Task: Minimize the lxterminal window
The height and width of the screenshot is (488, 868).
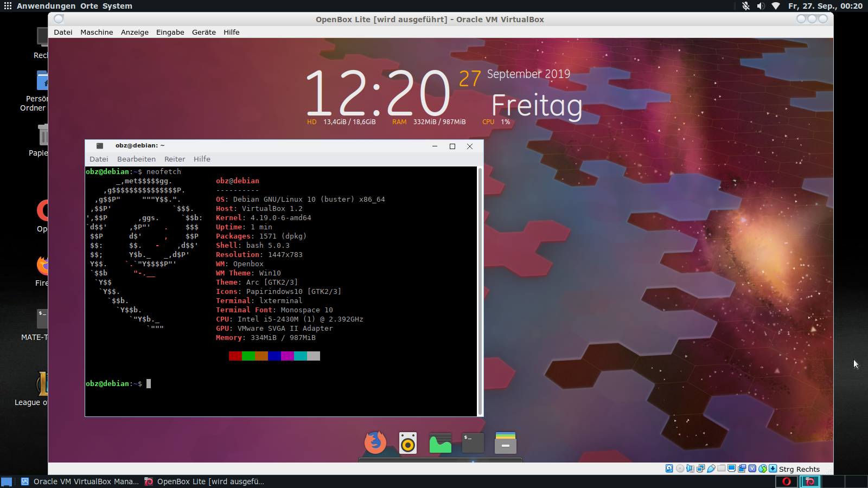Action: 435,146
